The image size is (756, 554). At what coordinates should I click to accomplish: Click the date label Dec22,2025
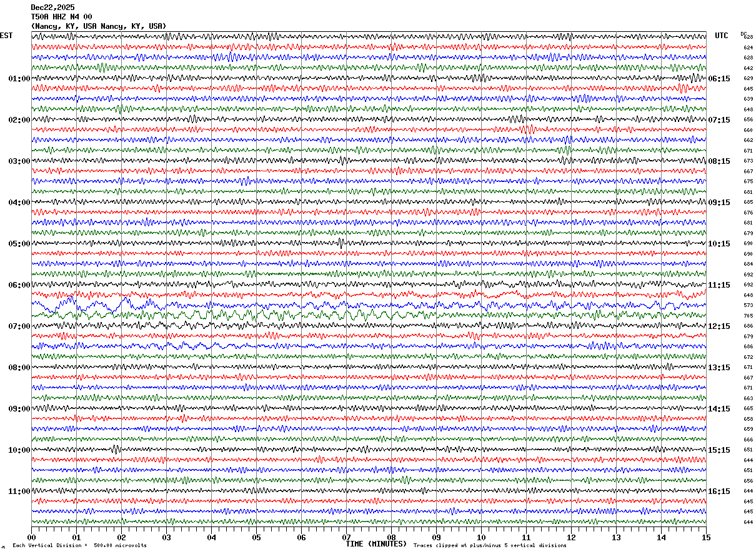52,8
